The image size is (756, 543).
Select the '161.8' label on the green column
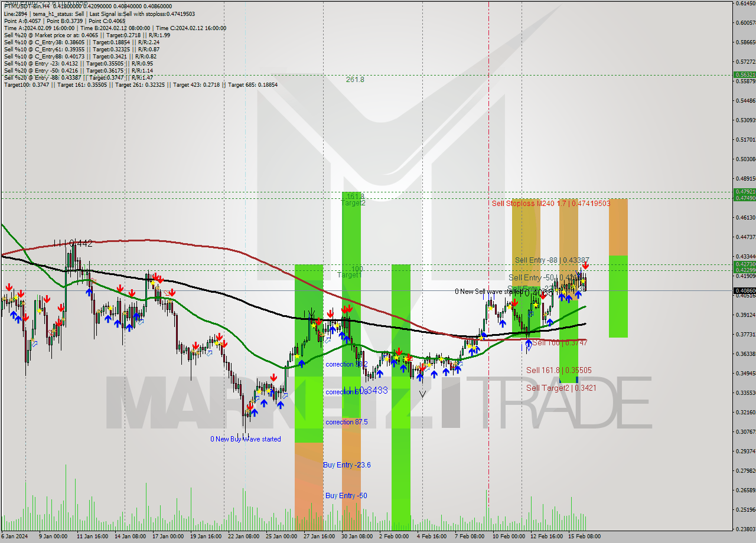(355, 196)
